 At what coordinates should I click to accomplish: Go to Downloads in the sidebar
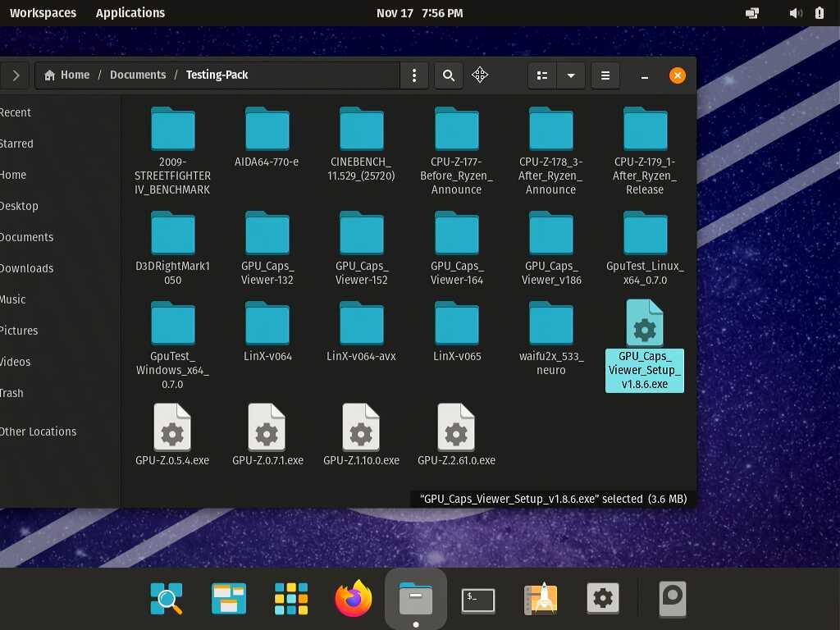point(60,268)
